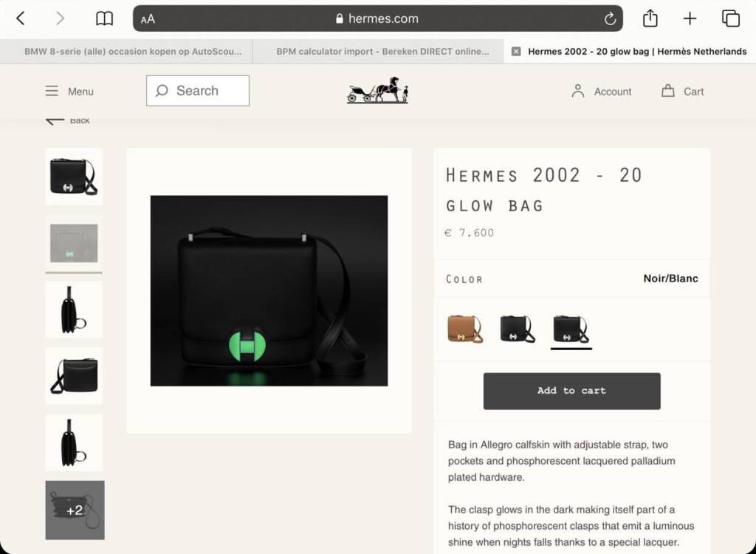
Task: Close the Hermes 2002 - 20 glow bag tab
Action: click(516, 52)
